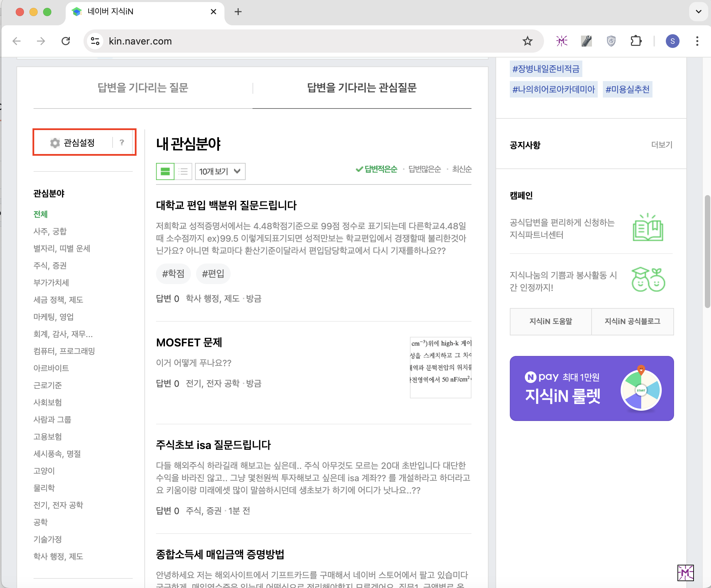Click the question mark help icon

pos(122,142)
